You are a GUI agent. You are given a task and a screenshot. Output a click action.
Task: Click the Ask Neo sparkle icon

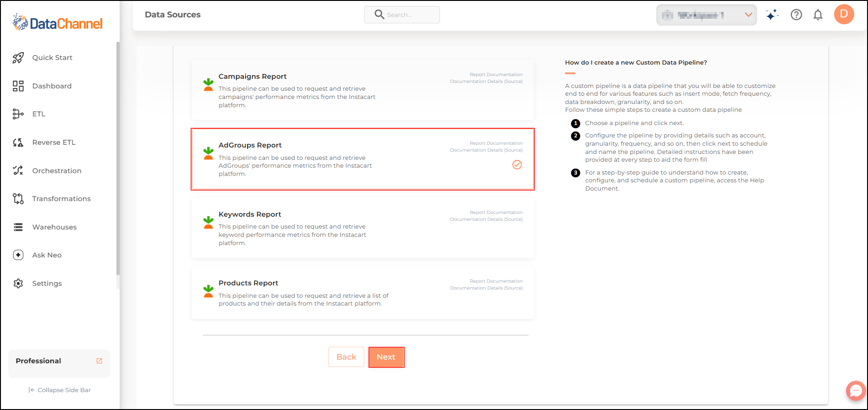[18, 255]
